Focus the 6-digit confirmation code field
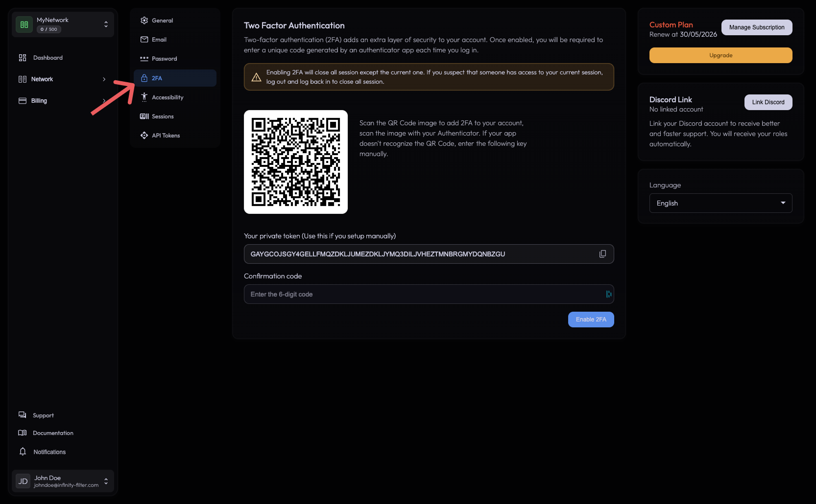 tap(429, 294)
